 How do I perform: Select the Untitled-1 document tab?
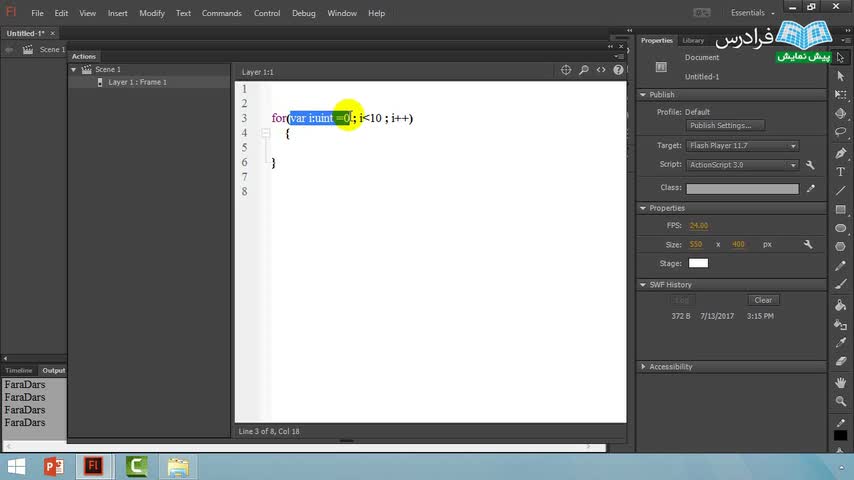26,33
